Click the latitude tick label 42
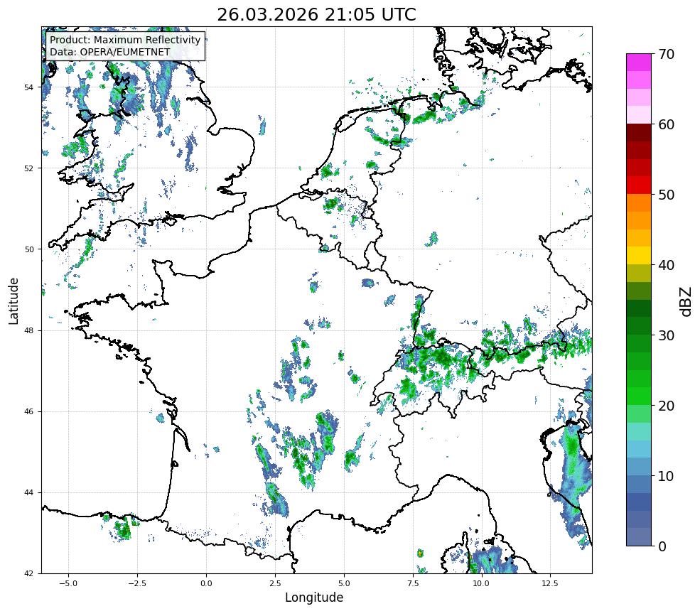This screenshot has height=611, width=700. click(28, 574)
